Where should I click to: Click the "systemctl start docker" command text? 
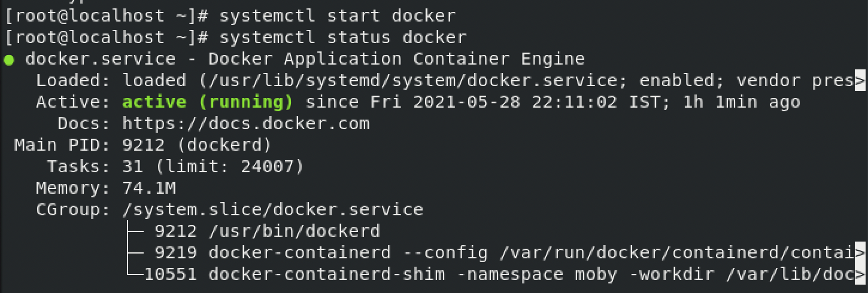(338, 16)
